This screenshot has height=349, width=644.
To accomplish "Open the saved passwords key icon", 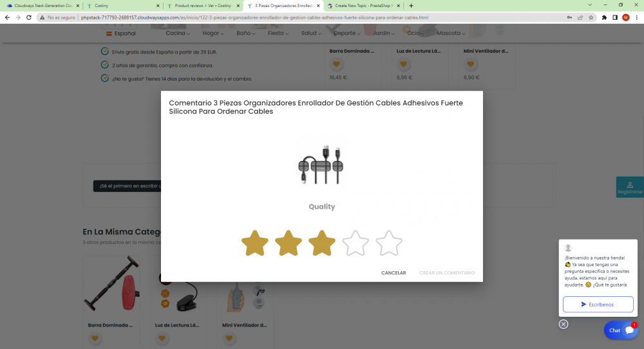I will point(569,17).
